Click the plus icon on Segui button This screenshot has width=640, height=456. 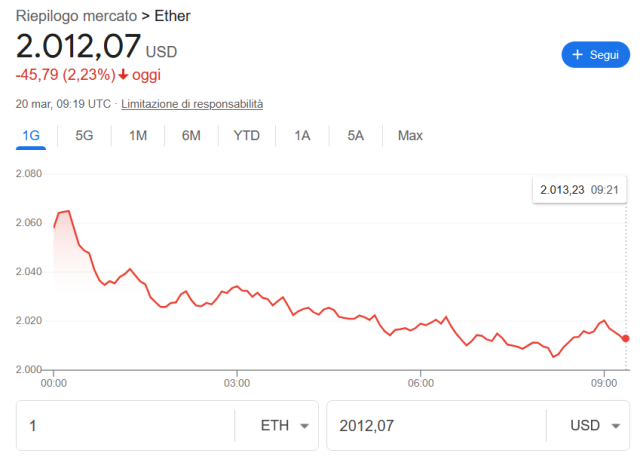coord(577,54)
